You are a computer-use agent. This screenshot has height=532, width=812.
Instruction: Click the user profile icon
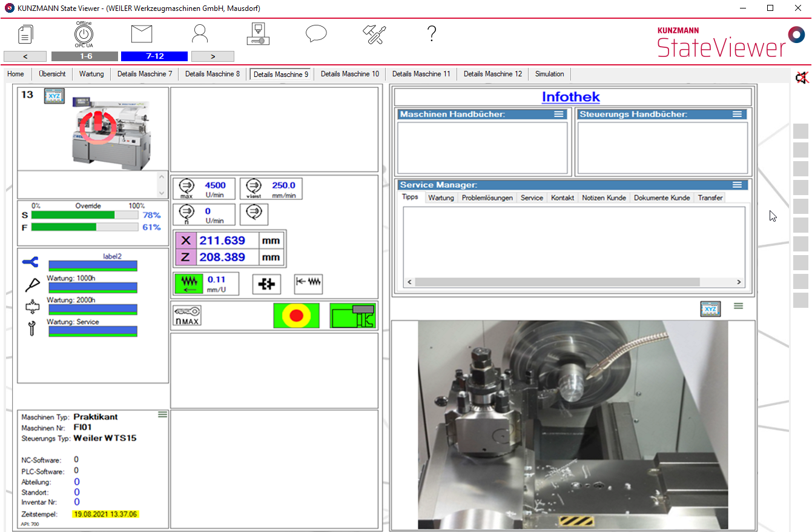[x=200, y=34]
